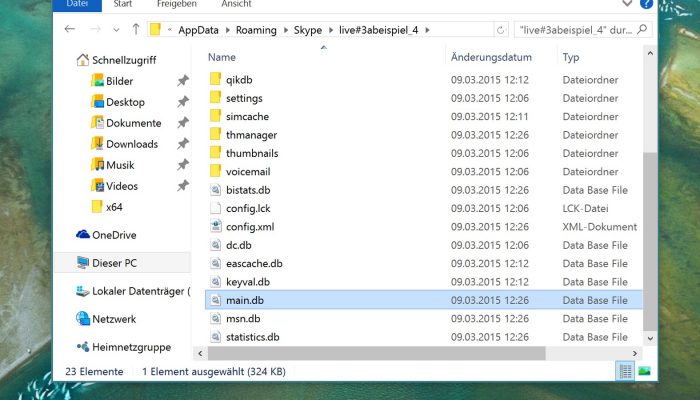Select the thmanager folder icon

pyautogui.click(x=216, y=134)
